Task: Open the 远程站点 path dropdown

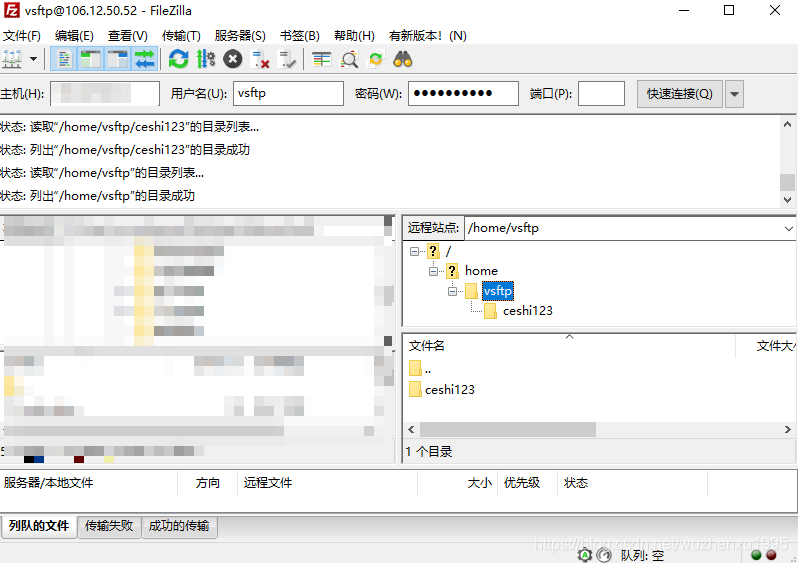Action: point(788,229)
